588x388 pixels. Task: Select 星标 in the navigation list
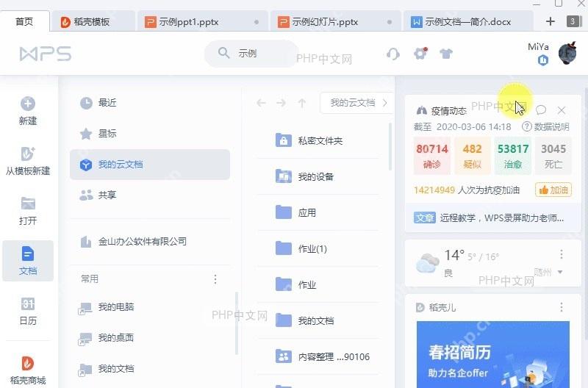(150, 134)
